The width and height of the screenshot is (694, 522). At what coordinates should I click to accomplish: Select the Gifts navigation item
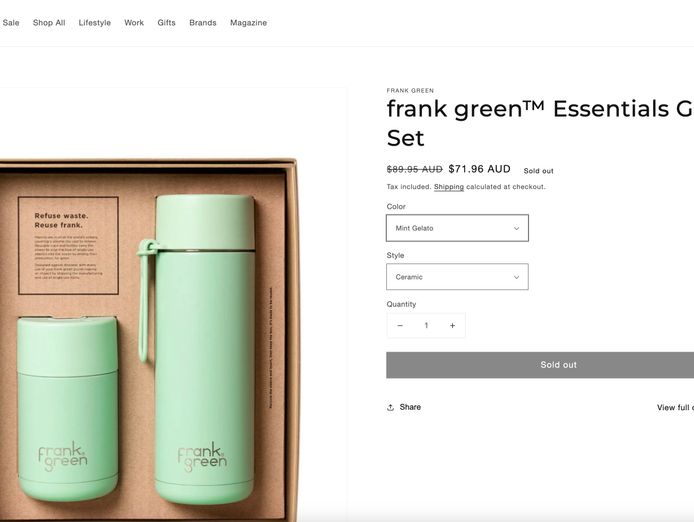(166, 23)
